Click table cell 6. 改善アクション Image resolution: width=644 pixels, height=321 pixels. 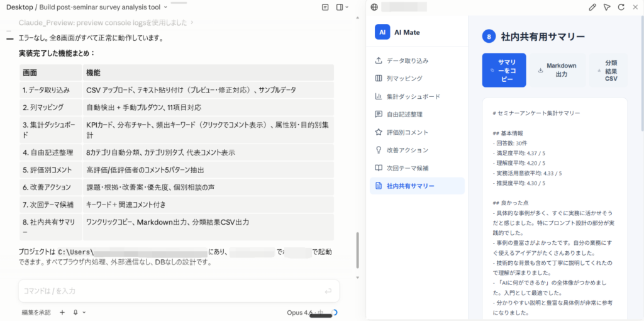coord(50,187)
